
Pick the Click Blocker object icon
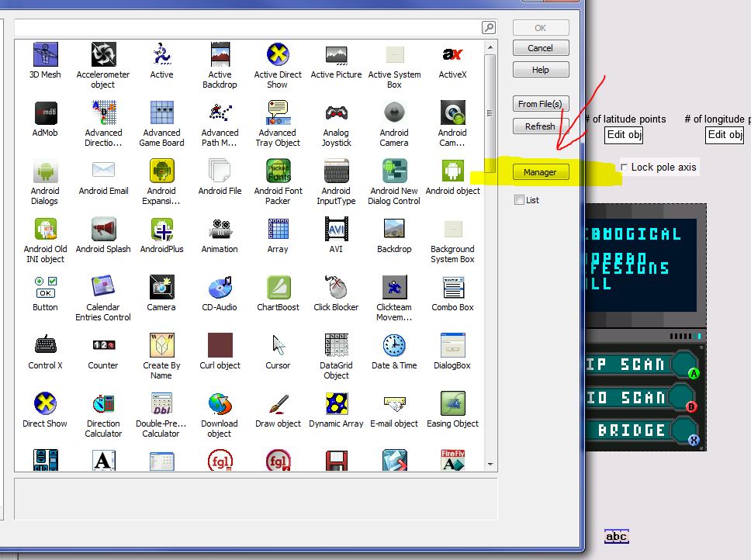click(x=336, y=287)
